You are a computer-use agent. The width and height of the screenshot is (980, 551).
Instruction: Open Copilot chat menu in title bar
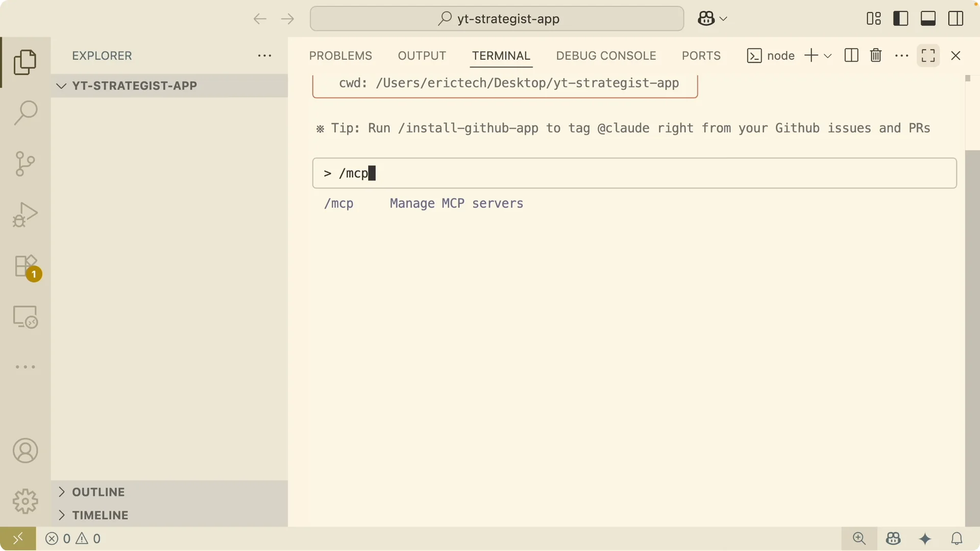(x=706, y=19)
